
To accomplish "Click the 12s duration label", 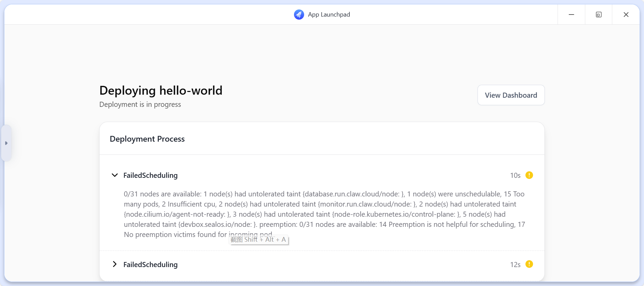I will [x=515, y=265].
